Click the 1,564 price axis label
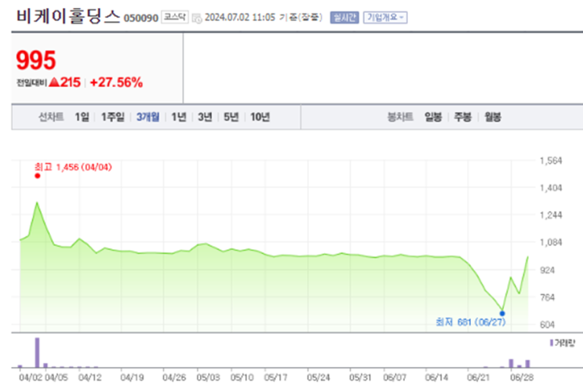This screenshot has height=392, width=583. point(551,161)
